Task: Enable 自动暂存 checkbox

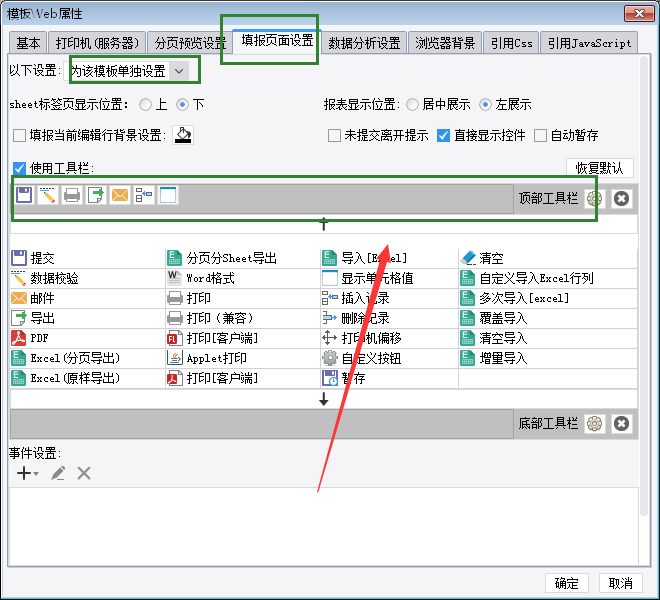Action: tap(540, 136)
